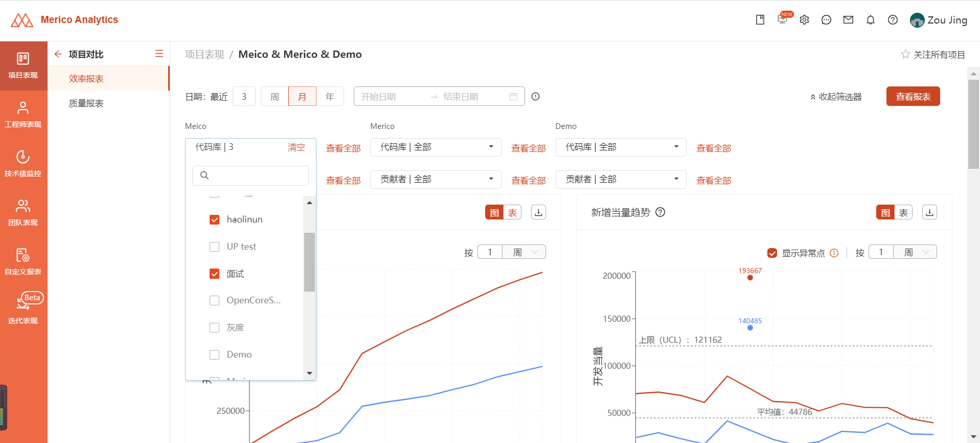Click 查看报表 button
Viewport: 980px width, 443px height.
click(x=913, y=96)
